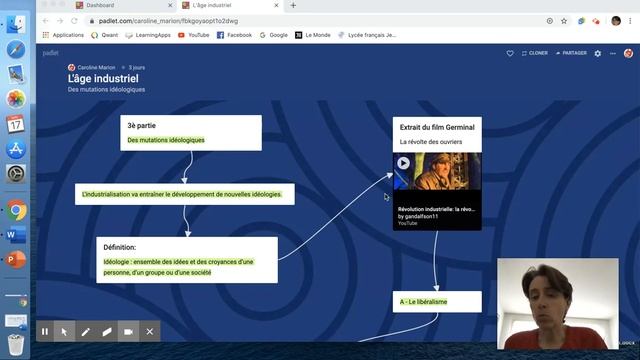The width and height of the screenshot is (640, 360).
Task: Open the Lycée français bookmark
Action: (x=367, y=35)
